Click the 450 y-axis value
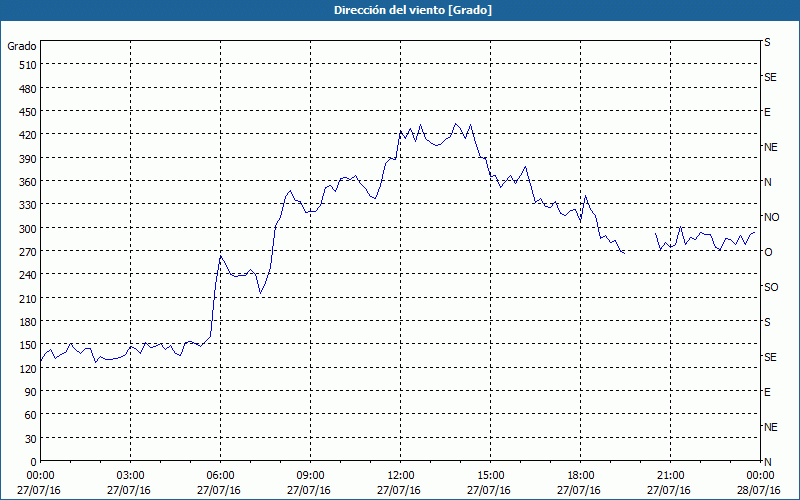The height and width of the screenshot is (500, 800). pos(29,112)
